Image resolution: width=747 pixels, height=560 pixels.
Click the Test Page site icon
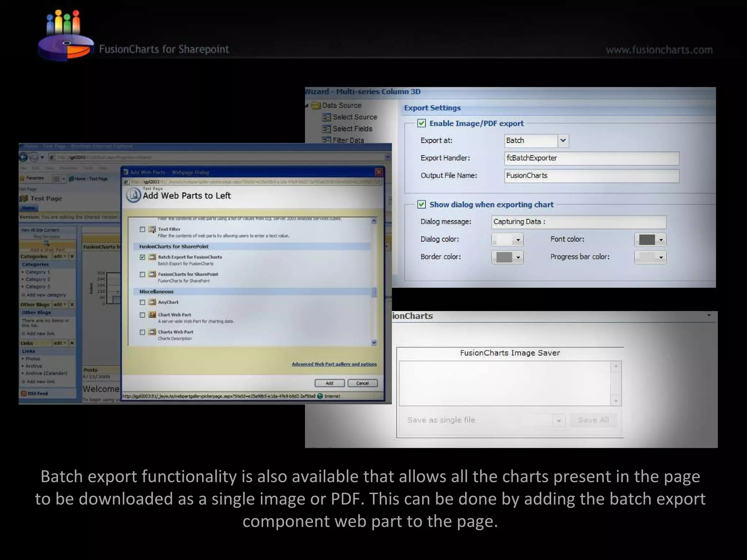[23, 199]
